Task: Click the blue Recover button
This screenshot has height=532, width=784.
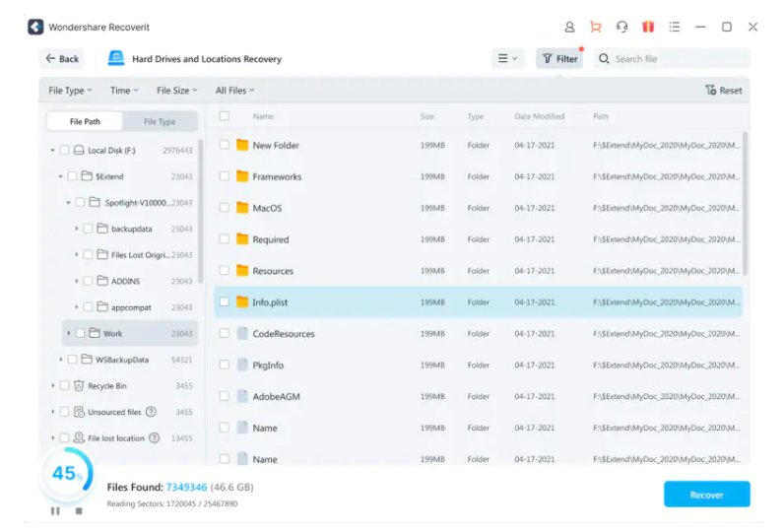Action: tap(706, 495)
